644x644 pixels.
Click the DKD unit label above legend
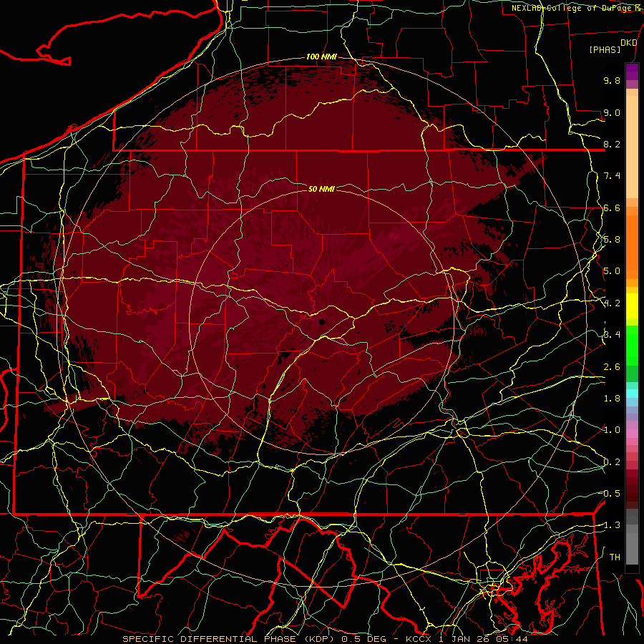628,43
